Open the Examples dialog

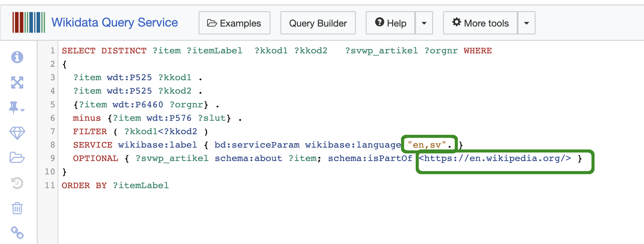(234, 23)
